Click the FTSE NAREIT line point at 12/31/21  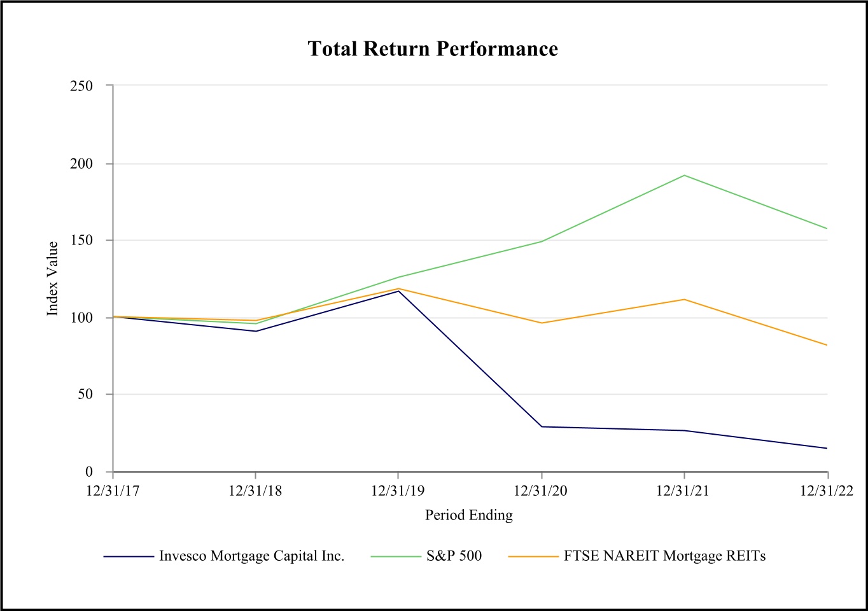[x=684, y=299]
